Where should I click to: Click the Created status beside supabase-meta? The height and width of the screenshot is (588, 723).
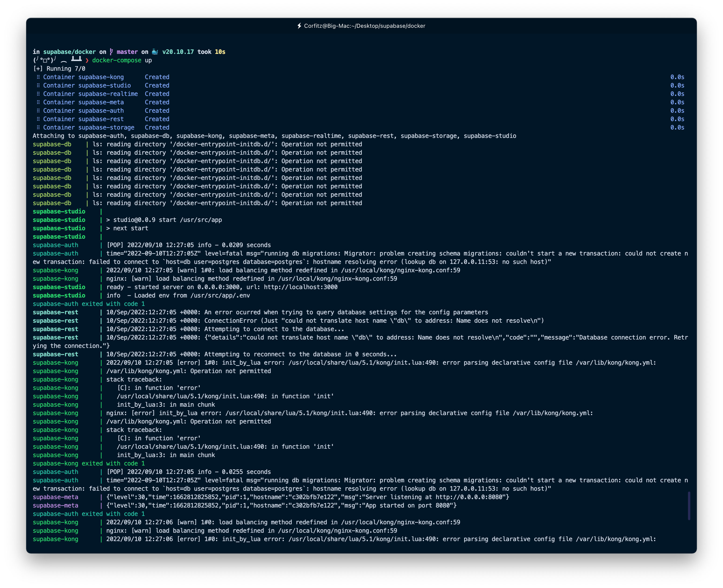(157, 102)
